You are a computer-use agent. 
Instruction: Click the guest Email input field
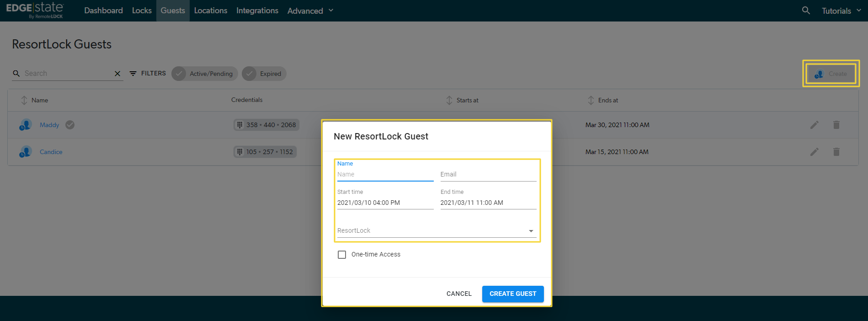click(488, 175)
